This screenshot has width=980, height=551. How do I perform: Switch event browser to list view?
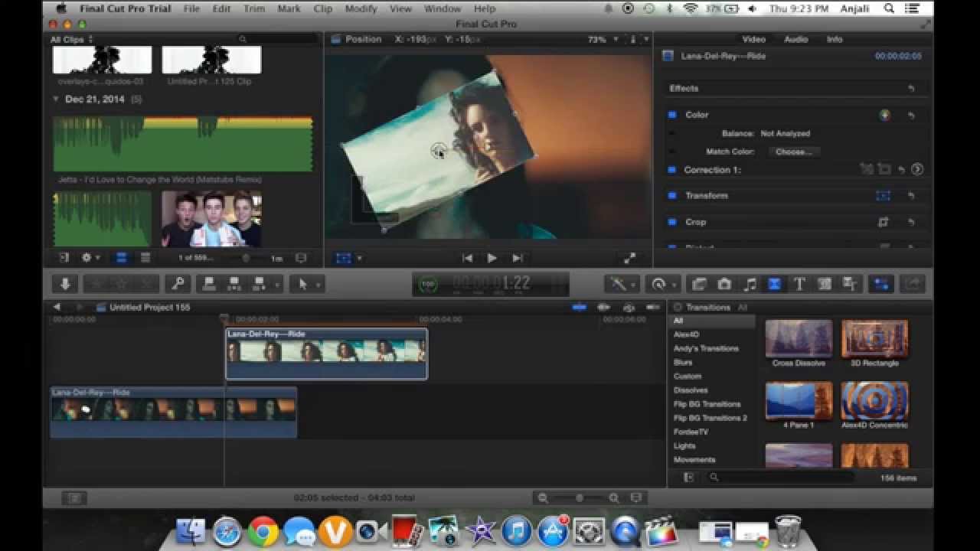coord(145,258)
